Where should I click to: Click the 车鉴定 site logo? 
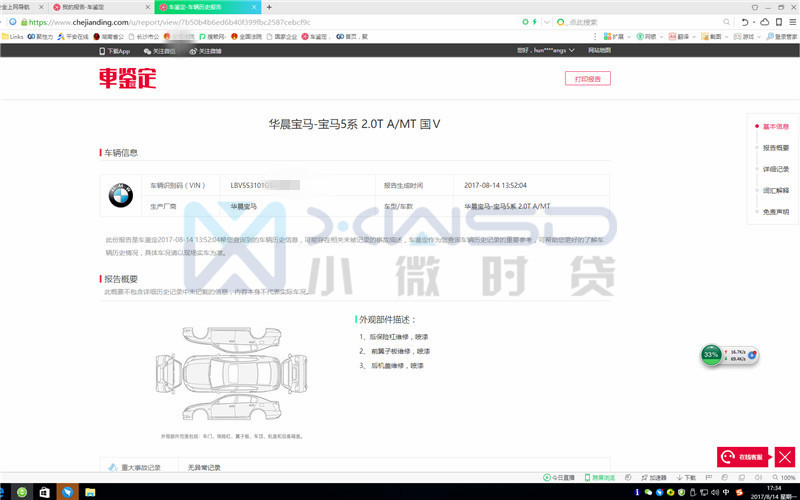[x=127, y=79]
